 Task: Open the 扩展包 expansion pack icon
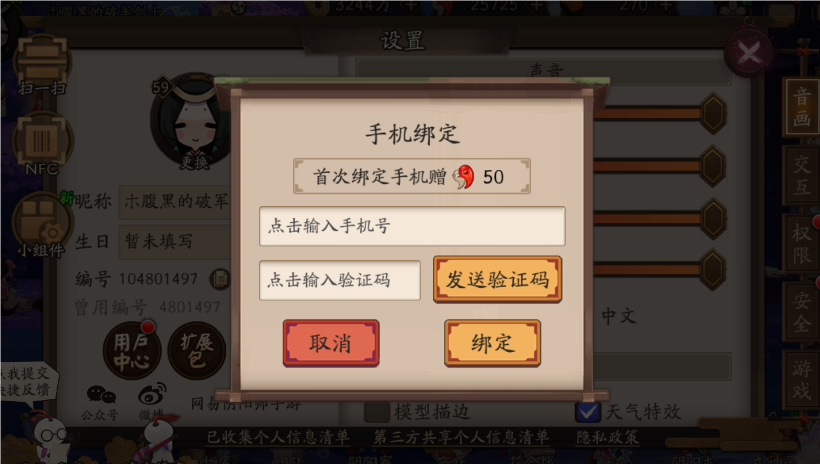(x=197, y=350)
